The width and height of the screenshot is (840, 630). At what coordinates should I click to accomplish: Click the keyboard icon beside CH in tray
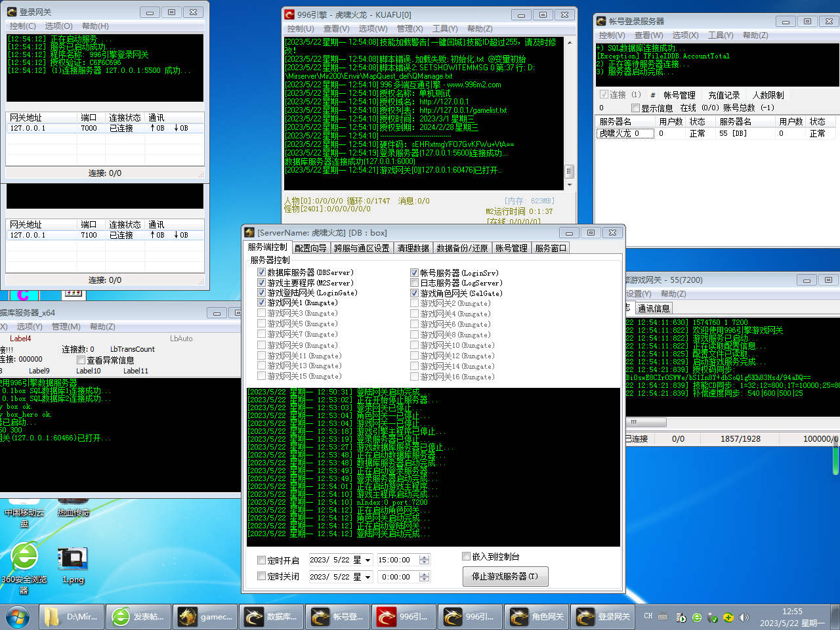pyautogui.click(x=663, y=617)
